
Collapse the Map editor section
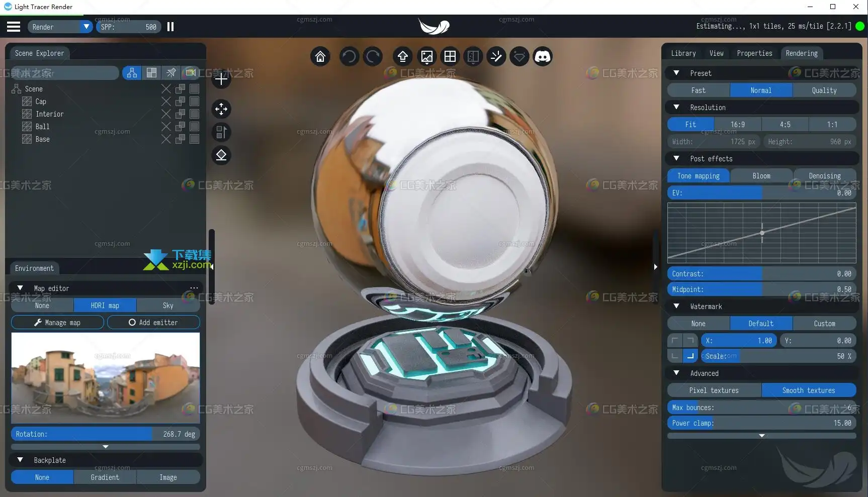tap(20, 288)
